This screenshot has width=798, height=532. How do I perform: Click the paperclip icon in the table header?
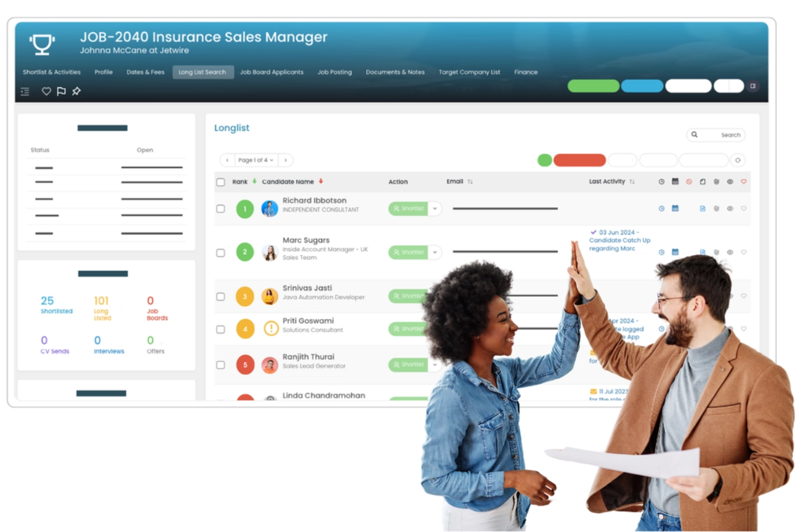pos(716,181)
